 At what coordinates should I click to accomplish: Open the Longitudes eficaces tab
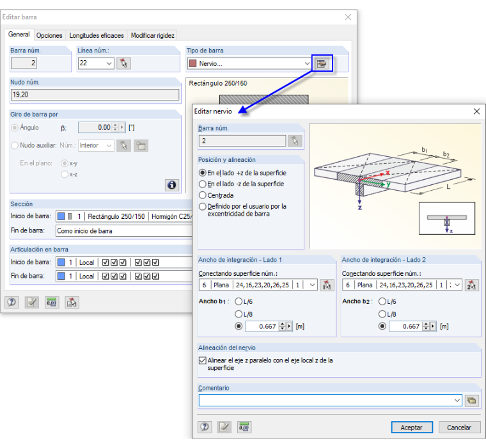click(x=97, y=35)
